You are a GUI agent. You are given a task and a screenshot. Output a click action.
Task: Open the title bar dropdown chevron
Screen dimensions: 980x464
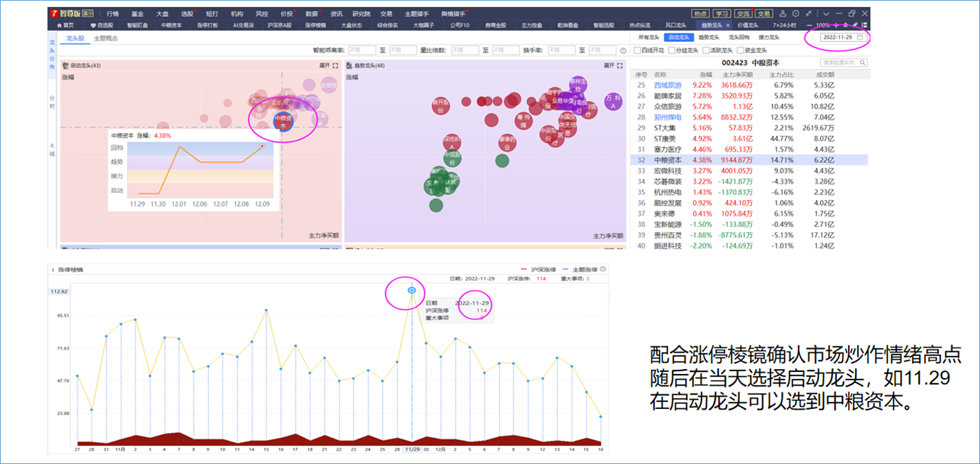coord(826,14)
